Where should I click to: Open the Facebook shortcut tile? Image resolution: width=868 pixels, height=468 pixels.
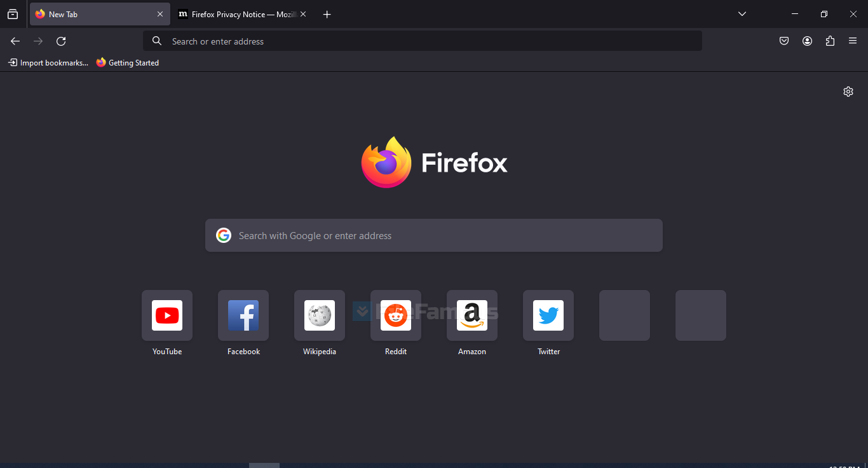(x=243, y=315)
